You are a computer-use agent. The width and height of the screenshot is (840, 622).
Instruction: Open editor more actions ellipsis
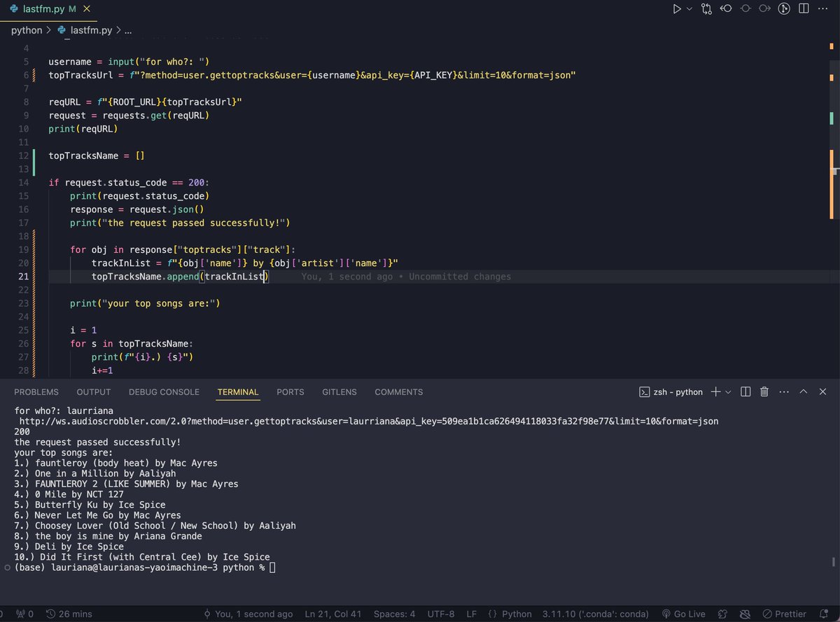coord(823,9)
